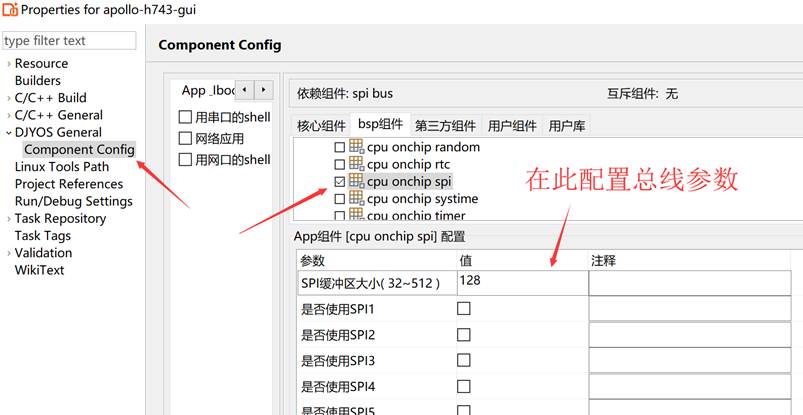Check the 用串口的shell option
This screenshot has height=415, width=803.
click(x=185, y=117)
